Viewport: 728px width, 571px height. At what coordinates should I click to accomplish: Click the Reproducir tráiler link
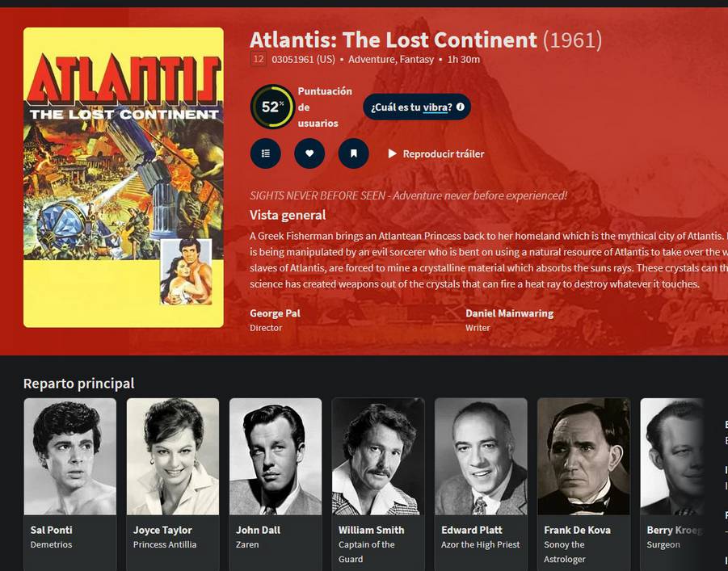click(x=436, y=153)
